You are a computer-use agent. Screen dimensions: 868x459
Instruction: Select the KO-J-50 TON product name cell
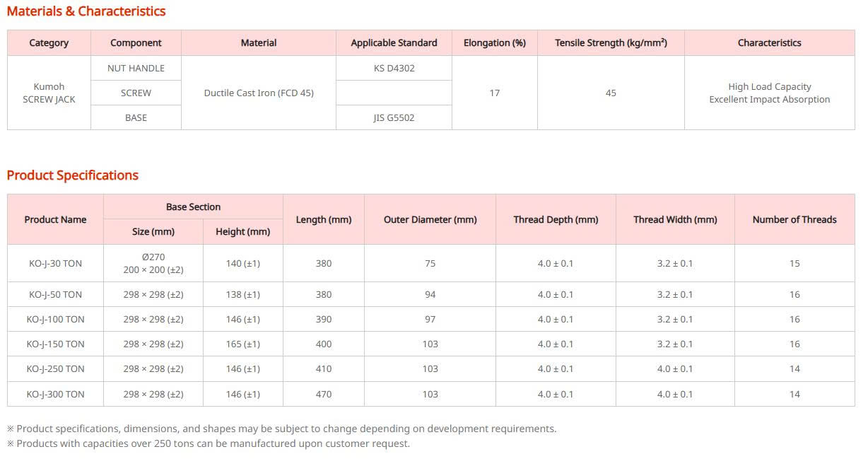click(55, 294)
